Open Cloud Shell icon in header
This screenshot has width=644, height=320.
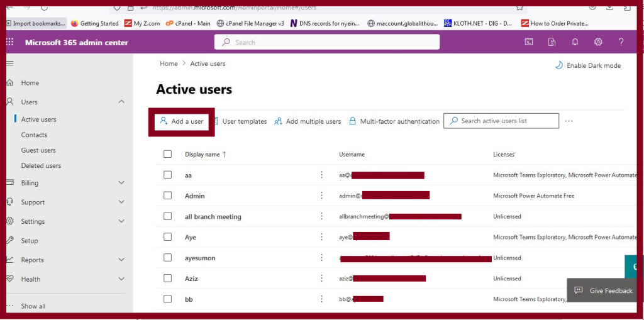tap(529, 42)
